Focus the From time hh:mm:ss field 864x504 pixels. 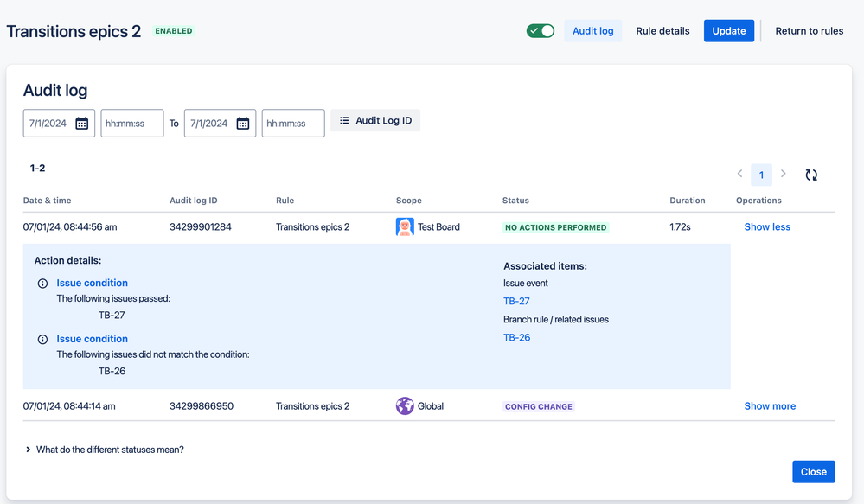click(131, 124)
